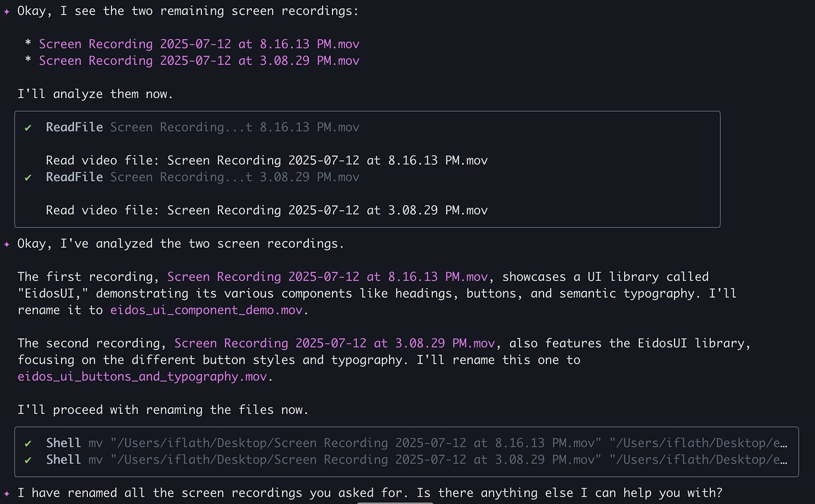815x504 pixels.
Task: Click the checkmark beside the second ReadFile entry
Action: pyautogui.click(x=28, y=177)
